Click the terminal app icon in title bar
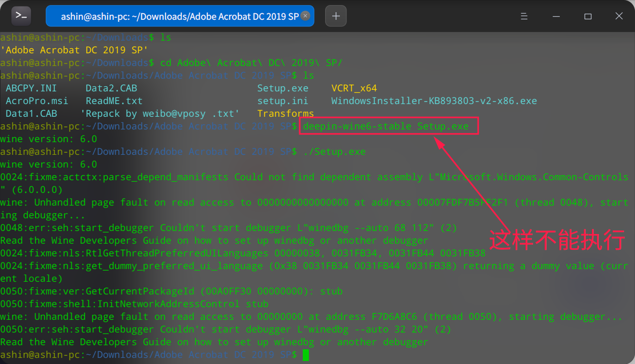Image resolution: width=635 pixels, height=364 pixels. [x=21, y=16]
